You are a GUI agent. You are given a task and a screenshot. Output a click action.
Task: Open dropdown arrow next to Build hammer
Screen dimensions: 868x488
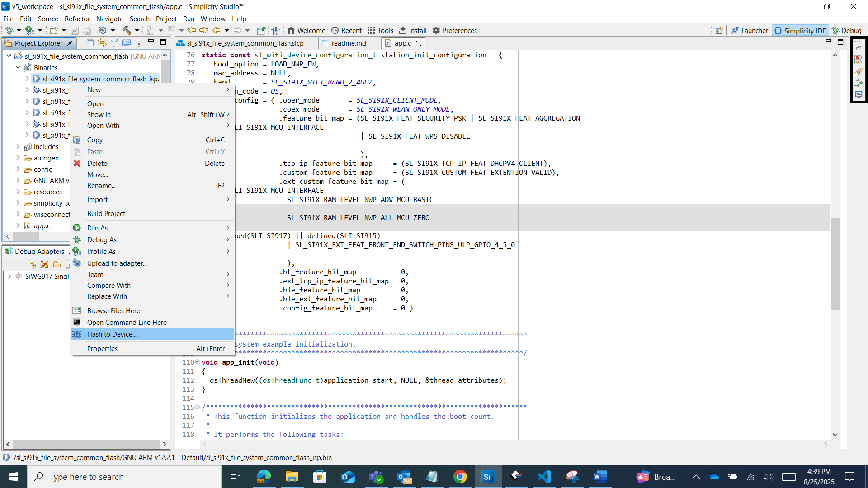pyautogui.click(x=137, y=30)
